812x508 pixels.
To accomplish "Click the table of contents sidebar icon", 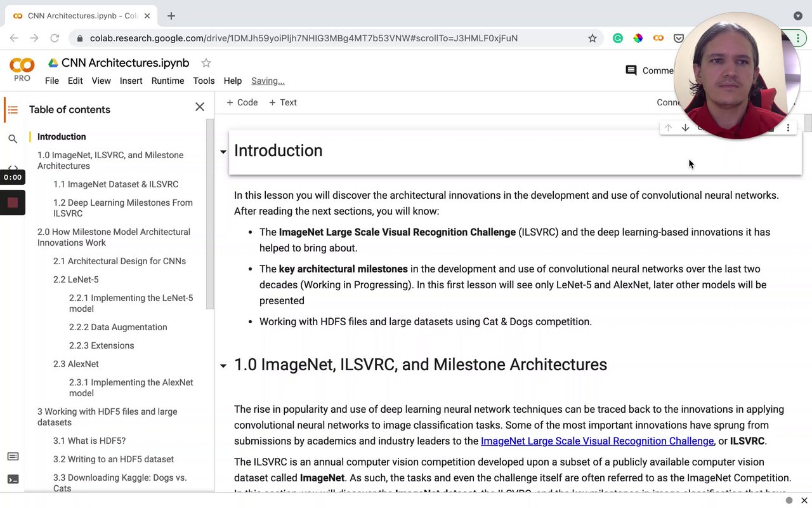I will [13, 110].
